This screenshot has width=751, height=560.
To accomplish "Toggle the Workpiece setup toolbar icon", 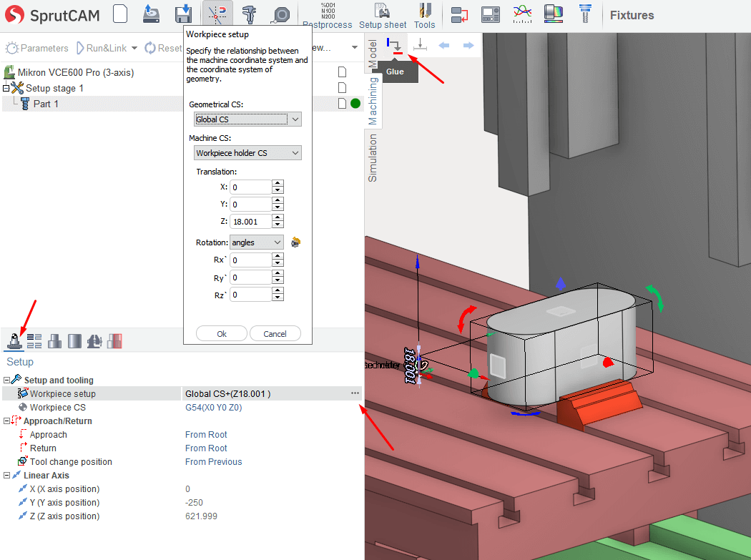I will (x=217, y=14).
